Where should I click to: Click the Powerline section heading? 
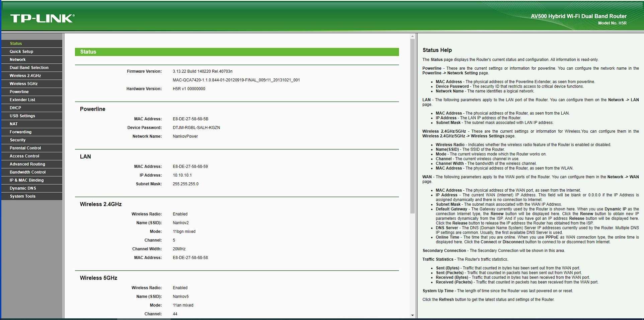(92, 109)
